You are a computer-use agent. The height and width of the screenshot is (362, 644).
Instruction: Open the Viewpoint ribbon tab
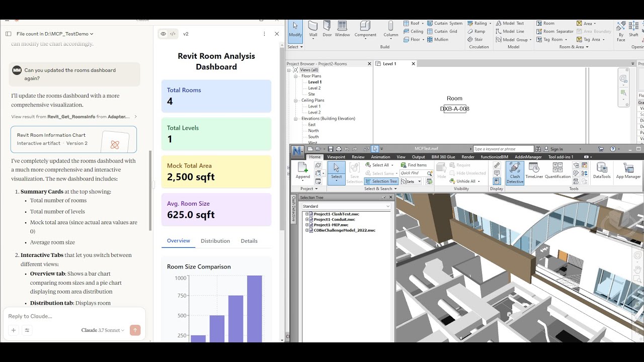coord(336,157)
